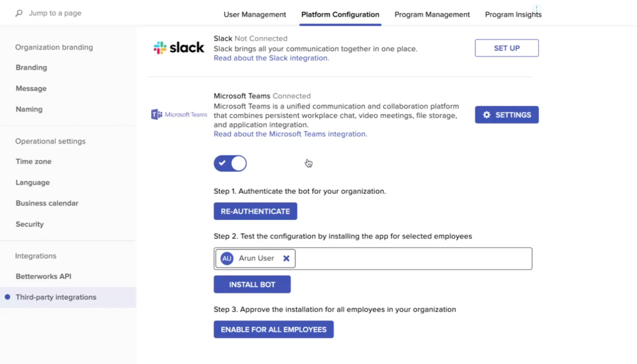The width and height of the screenshot is (637, 364).
Task: Click the RE-AUTHENTICATE button
Action: tap(255, 211)
